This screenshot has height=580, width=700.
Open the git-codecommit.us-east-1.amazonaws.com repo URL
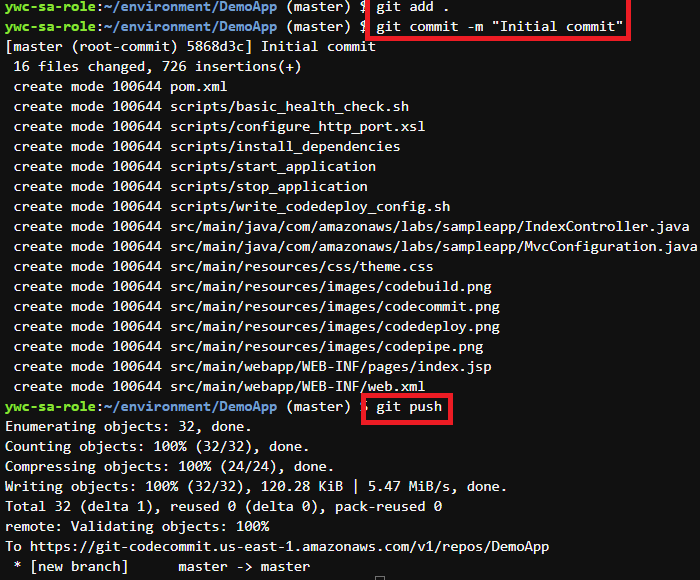coord(289,547)
